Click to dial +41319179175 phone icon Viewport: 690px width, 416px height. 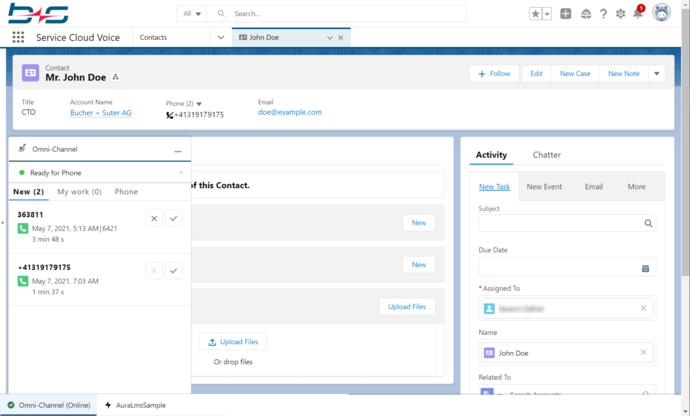click(169, 115)
